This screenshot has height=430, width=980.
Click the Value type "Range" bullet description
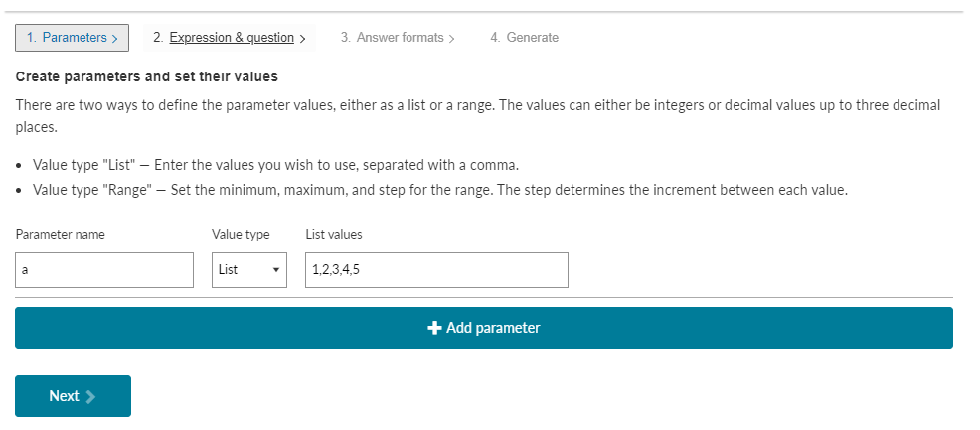click(439, 190)
